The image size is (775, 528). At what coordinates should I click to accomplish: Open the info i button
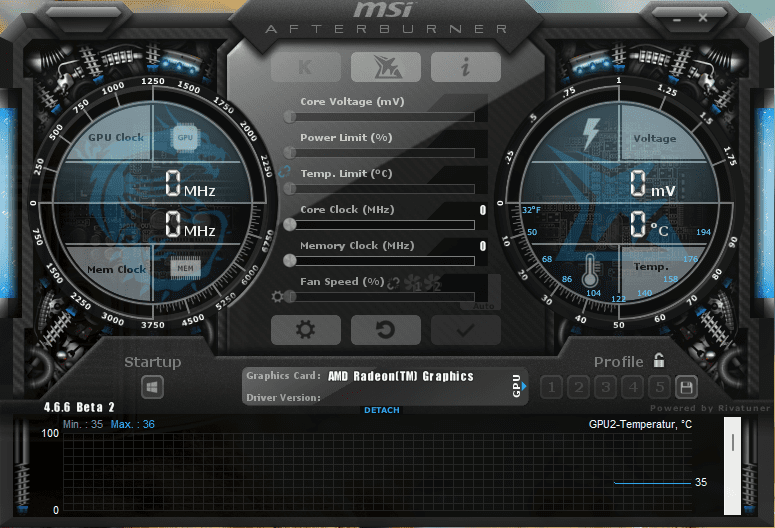click(x=466, y=67)
